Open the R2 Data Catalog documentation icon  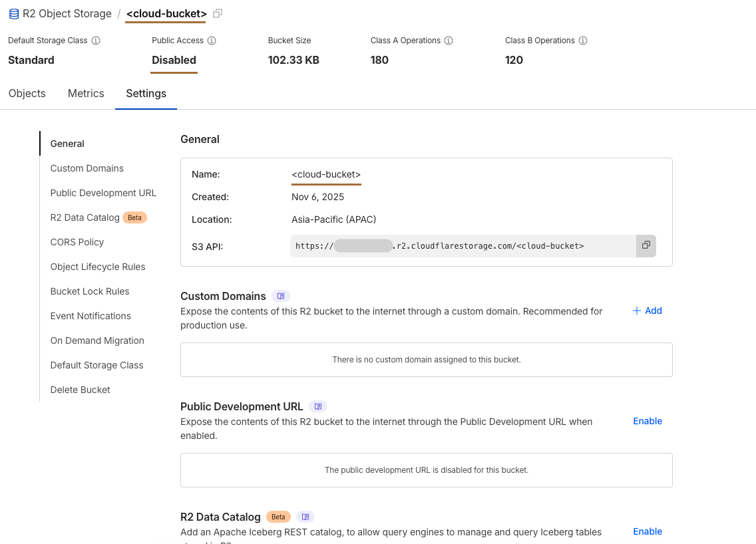[305, 517]
